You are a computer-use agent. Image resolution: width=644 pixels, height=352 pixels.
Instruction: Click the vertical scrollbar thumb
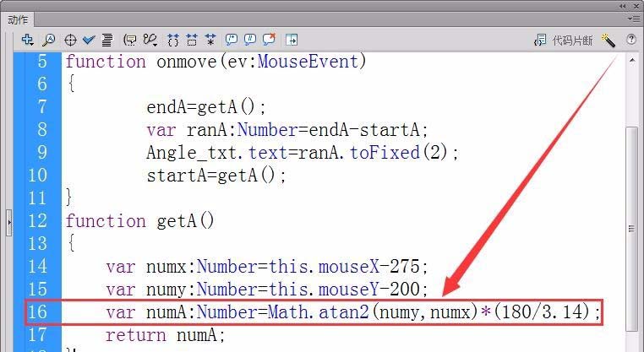(x=631, y=228)
